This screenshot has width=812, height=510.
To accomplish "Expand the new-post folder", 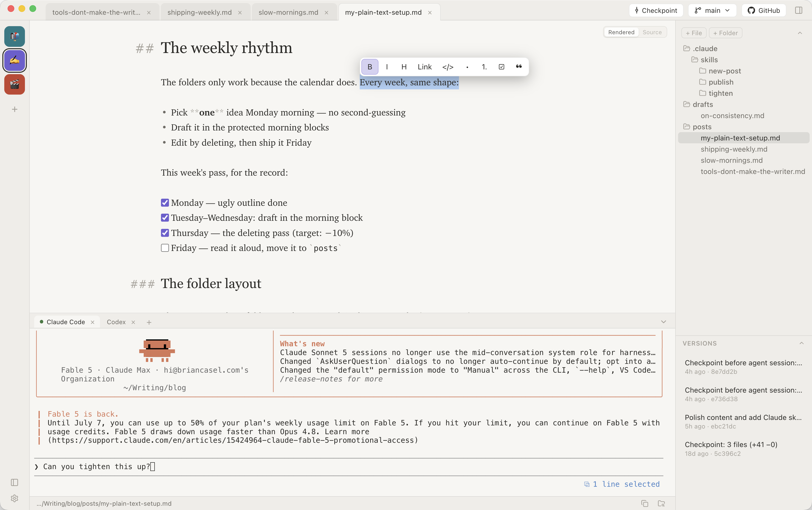I will [720, 71].
